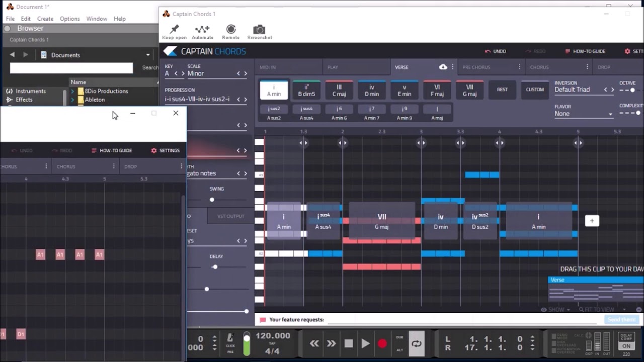This screenshot has height=362, width=644.
Task: Toggle ALT button in transport
Action: pyautogui.click(x=399, y=350)
